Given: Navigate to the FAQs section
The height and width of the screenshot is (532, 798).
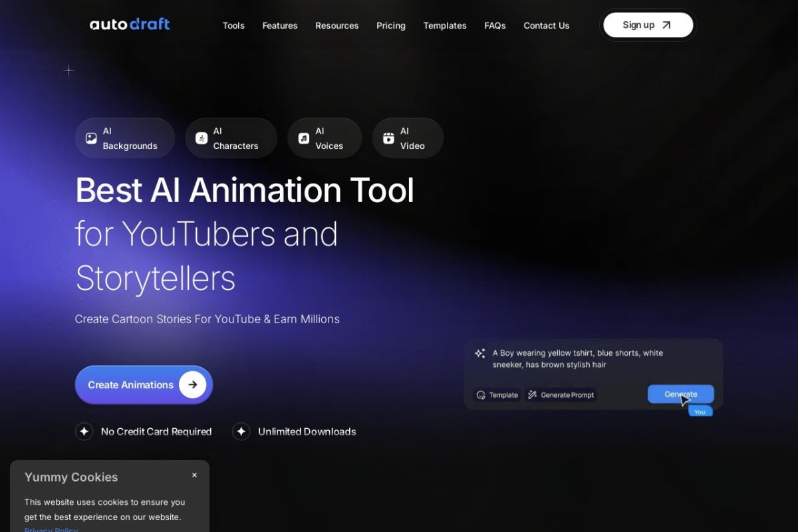Looking at the screenshot, I should [x=495, y=25].
